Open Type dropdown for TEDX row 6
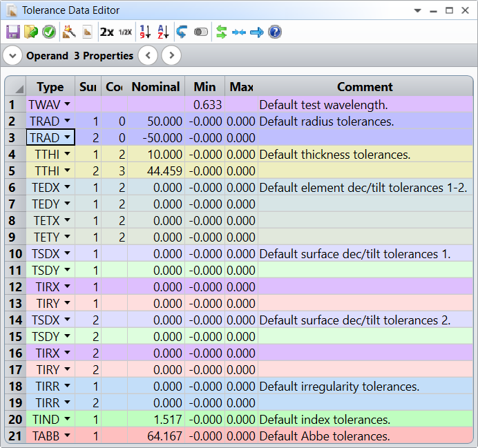The image size is (478, 448). point(68,187)
